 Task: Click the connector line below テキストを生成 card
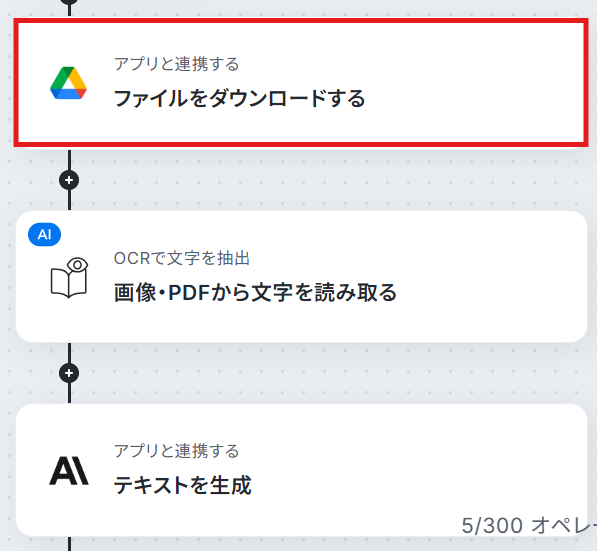pyautogui.click(x=69, y=544)
